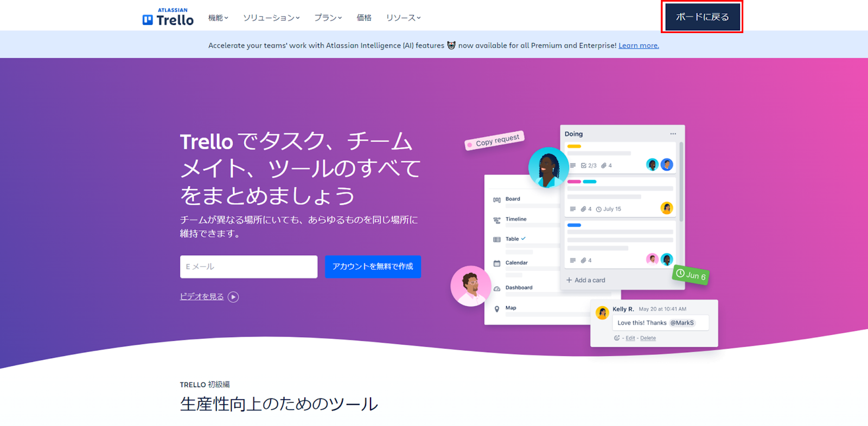The width and height of the screenshot is (868, 426).
Task: Click the July 15 due date badge
Action: tap(609, 209)
